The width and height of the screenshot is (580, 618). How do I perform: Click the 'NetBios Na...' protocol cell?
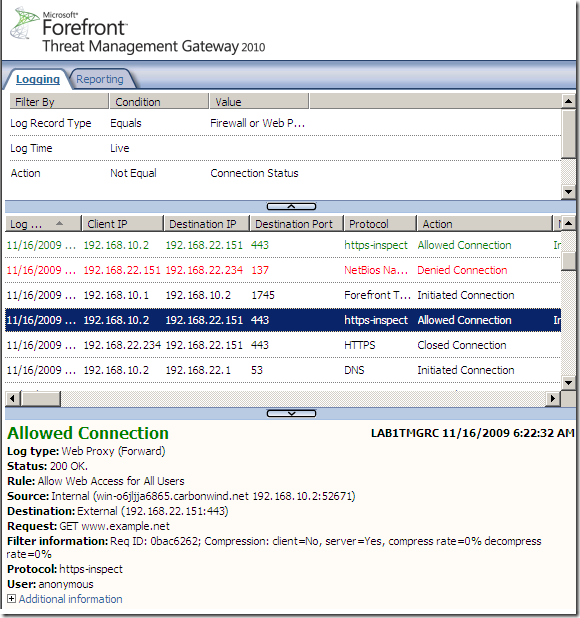(376, 270)
